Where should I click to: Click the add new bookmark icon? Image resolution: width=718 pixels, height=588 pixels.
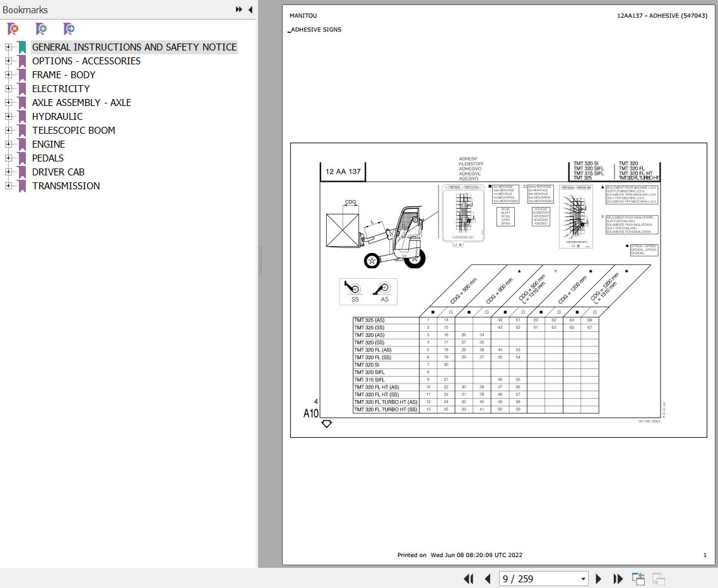click(41, 29)
